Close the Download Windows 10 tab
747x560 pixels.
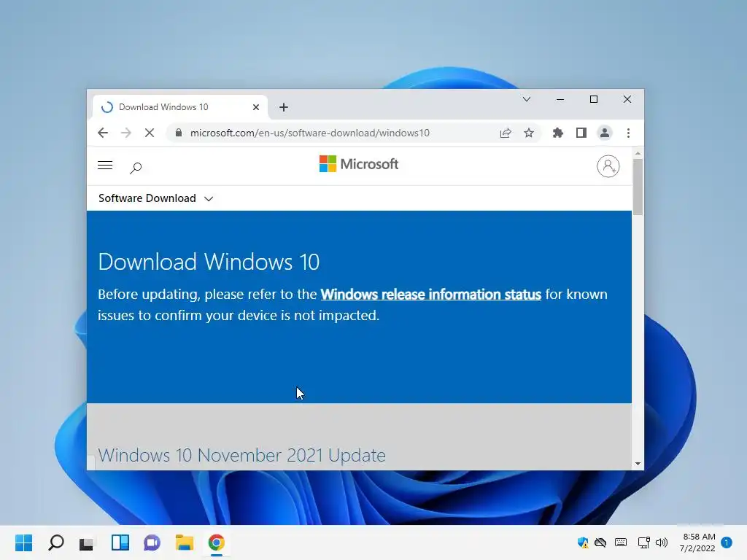[x=256, y=107]
